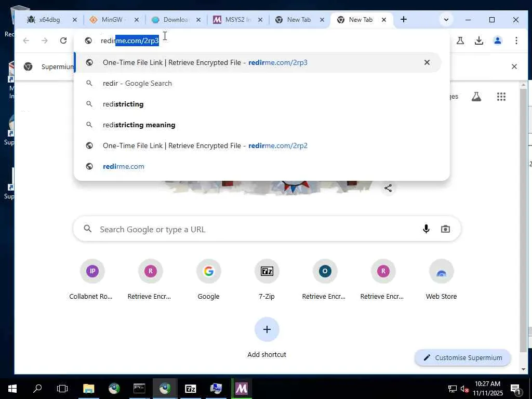The width and height of the screenshot is (532, 399).
Task: Open Windows taskbar search
Action: click(x=37, y=389)
